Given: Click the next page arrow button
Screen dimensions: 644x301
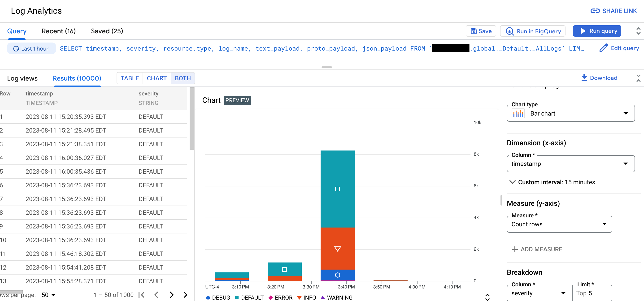Looking at the screenshot, I should coord(171,295).
